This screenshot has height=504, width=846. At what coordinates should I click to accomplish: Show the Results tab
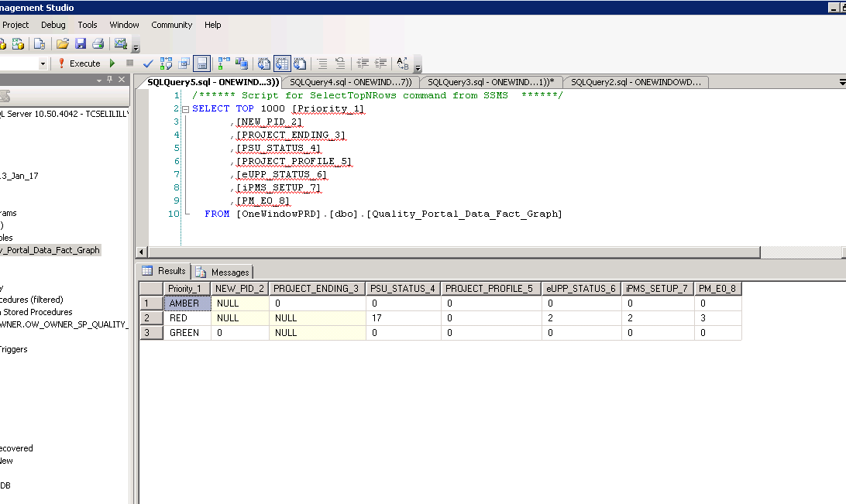click(164, 271)
